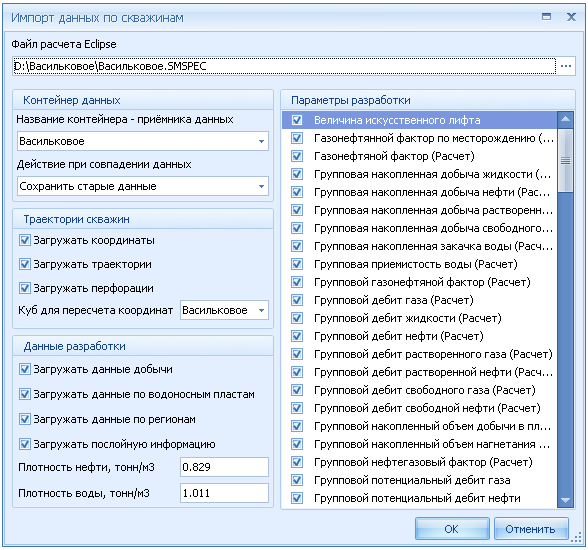Toggle Газонефтяной фактор (Расчет) checkbox

[x=297, y=156]
